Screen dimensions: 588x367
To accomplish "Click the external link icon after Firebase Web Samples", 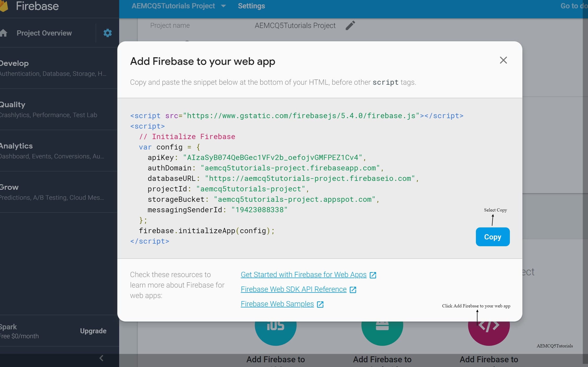I will pos(320,304).
